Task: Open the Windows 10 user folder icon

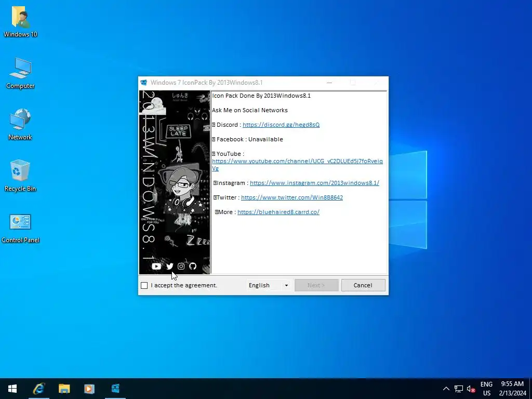Action: tap(20, 21)
